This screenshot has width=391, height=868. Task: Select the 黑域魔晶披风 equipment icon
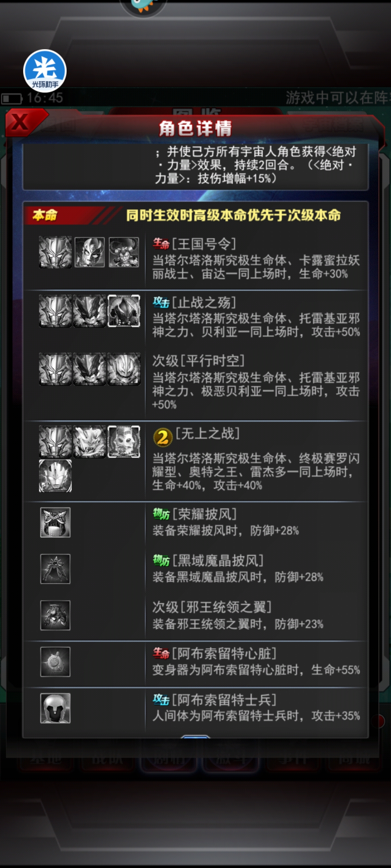(x=55, y=569)
